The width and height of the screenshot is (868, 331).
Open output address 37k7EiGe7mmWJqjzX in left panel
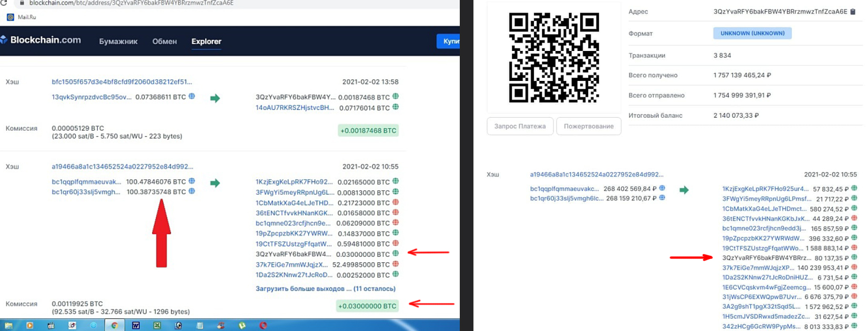tap(291, 265)
